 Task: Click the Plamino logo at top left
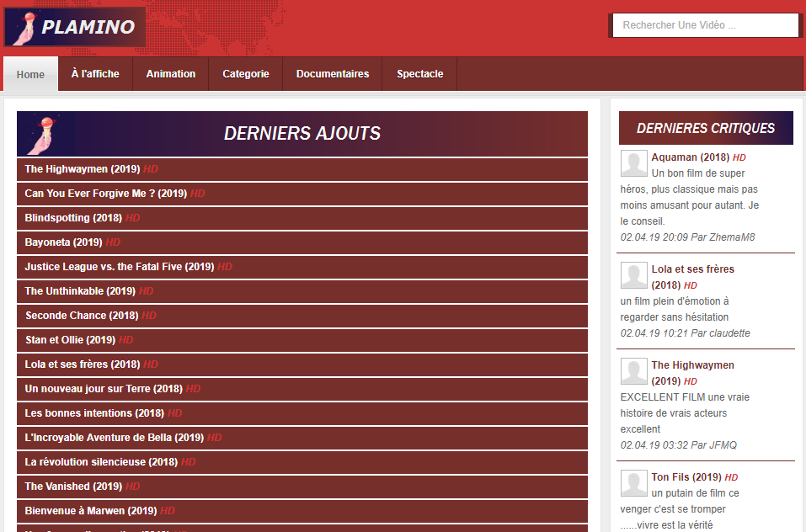click(x=75, y=27)
